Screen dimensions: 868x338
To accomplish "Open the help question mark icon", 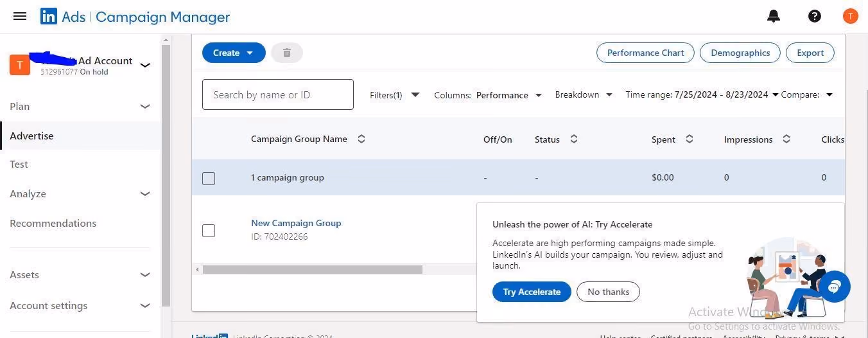I will (815, 17).
